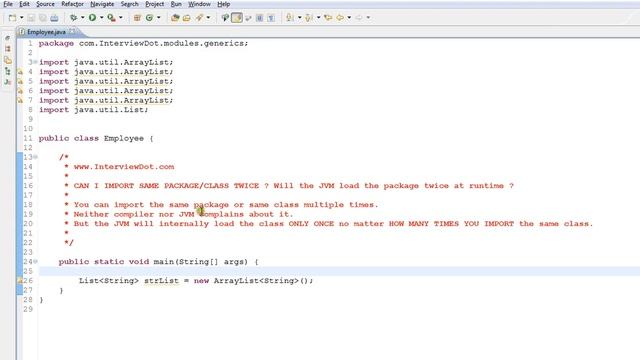
Task: Click the Open Task folder icon
Action: coord(187,18)
